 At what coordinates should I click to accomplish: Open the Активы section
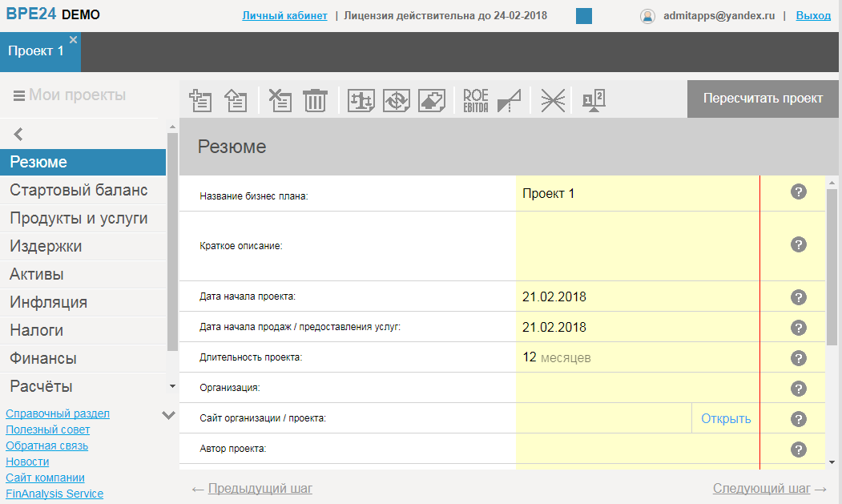point(83,274)
